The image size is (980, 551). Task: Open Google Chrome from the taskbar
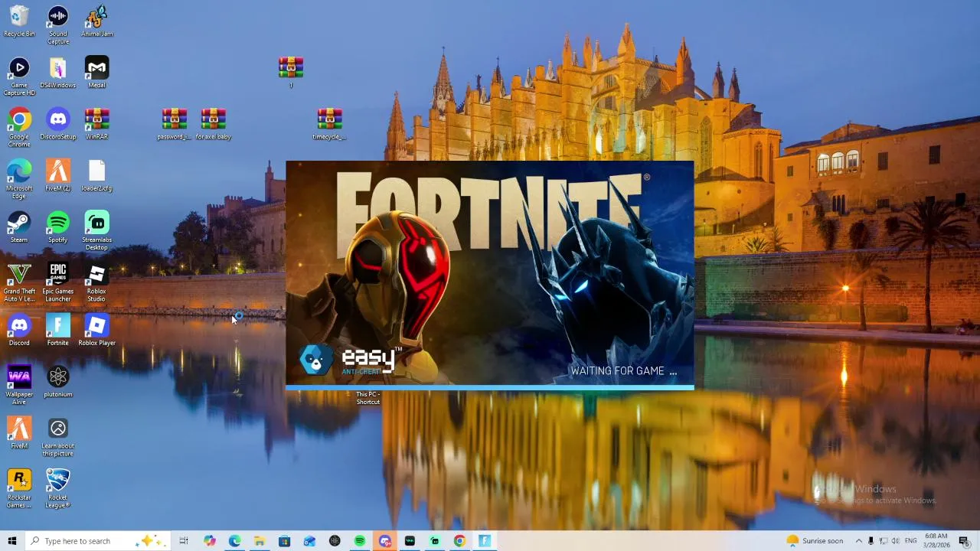coord(459,541)
